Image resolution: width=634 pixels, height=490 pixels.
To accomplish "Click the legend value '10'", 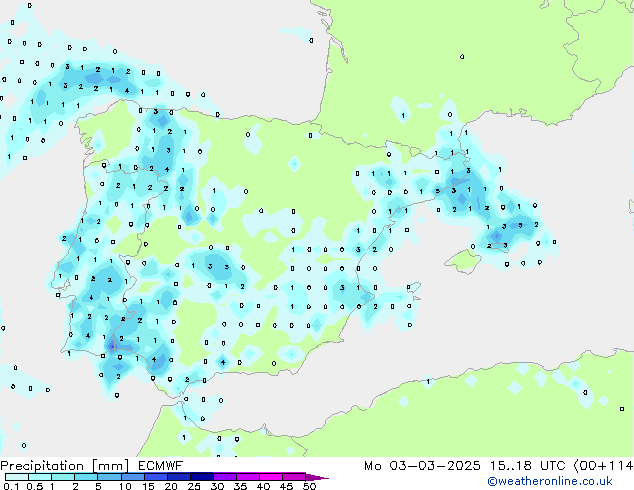I will [125, 486].
